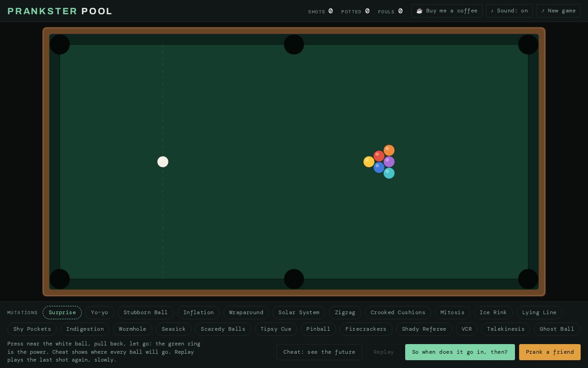Enable the Telekinesis mutation
Screen dimensions: 588x368
506,329
